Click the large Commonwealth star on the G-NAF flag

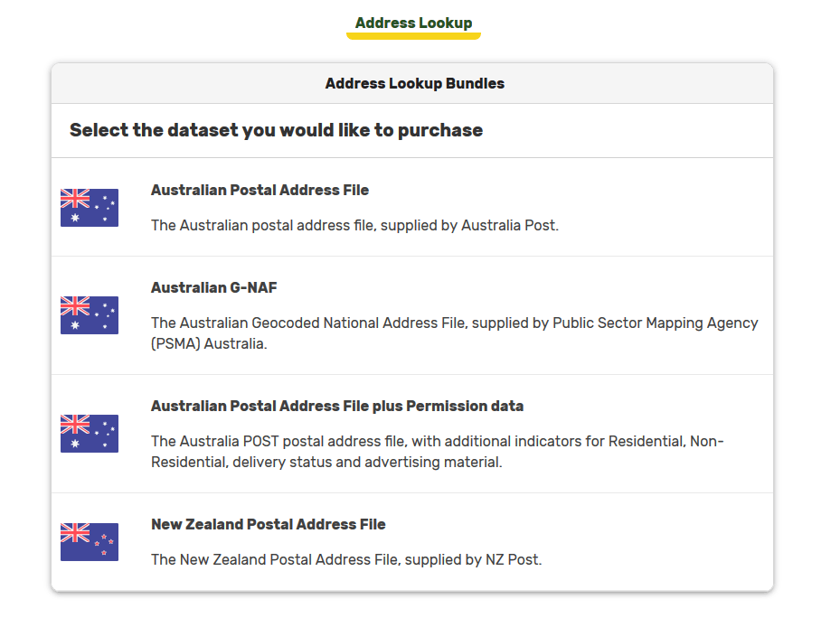[75, 325]
